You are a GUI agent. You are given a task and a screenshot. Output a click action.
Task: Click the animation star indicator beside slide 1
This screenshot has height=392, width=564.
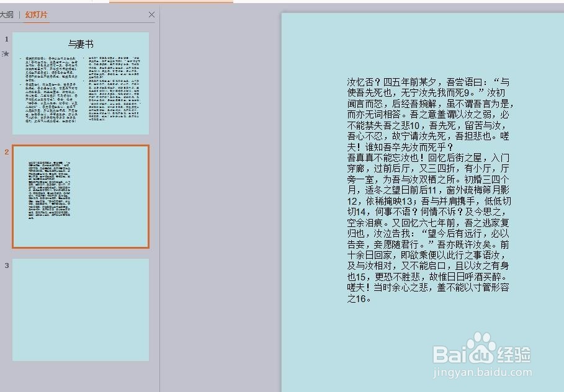6,54
